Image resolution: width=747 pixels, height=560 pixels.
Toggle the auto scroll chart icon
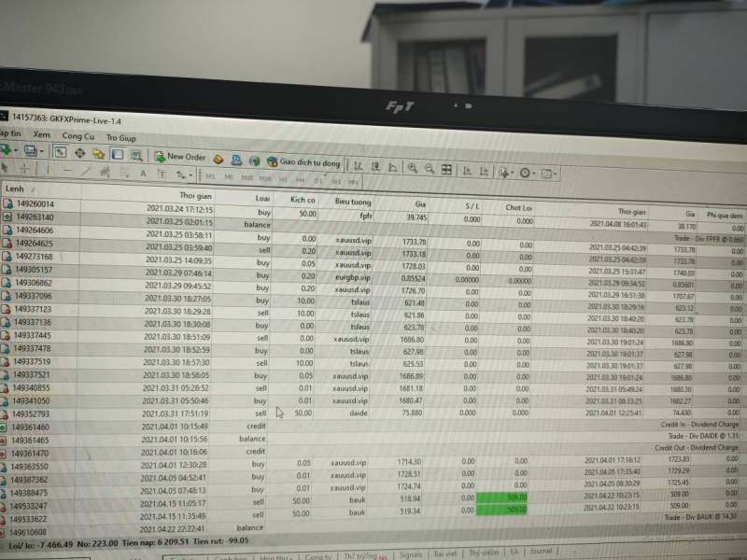(x=468, y=170)
